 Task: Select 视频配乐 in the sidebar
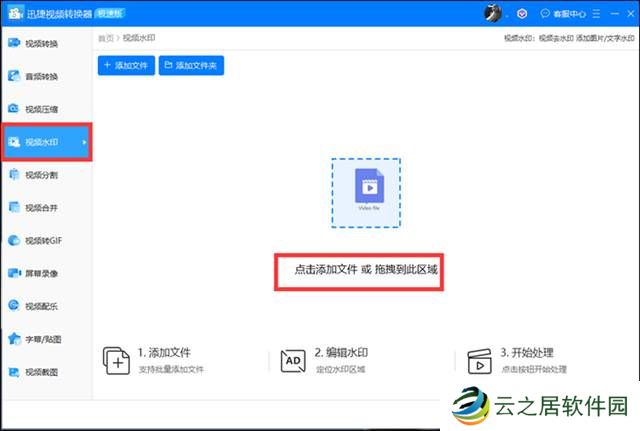pyautogui.click(x=40, y=306)
